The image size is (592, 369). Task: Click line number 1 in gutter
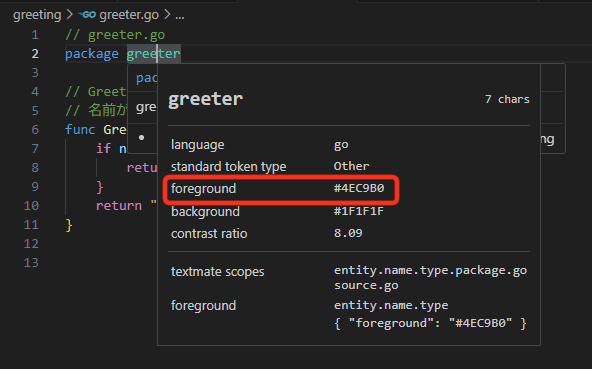pos(35,35)
